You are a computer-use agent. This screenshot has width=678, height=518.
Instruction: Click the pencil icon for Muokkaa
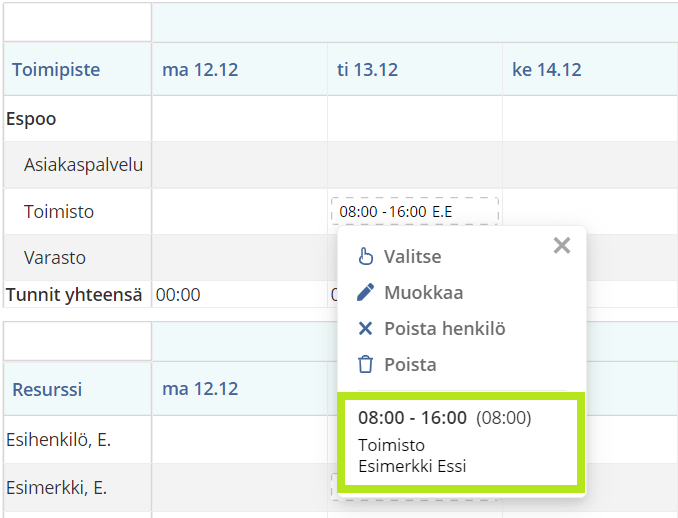365,293
